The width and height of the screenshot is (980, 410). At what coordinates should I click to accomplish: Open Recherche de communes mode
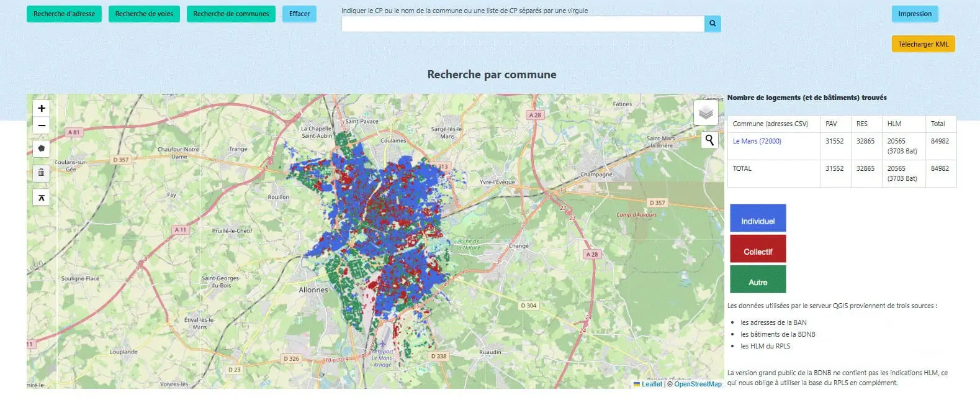point(231,14)
